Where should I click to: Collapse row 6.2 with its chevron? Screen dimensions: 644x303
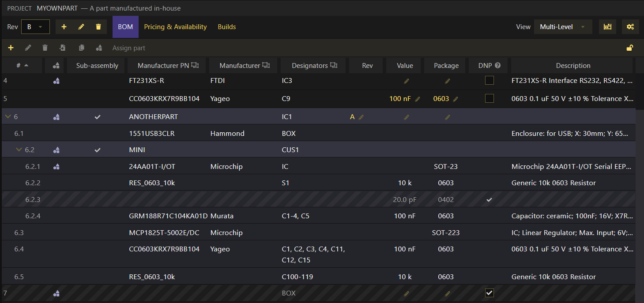click(19, 150)
